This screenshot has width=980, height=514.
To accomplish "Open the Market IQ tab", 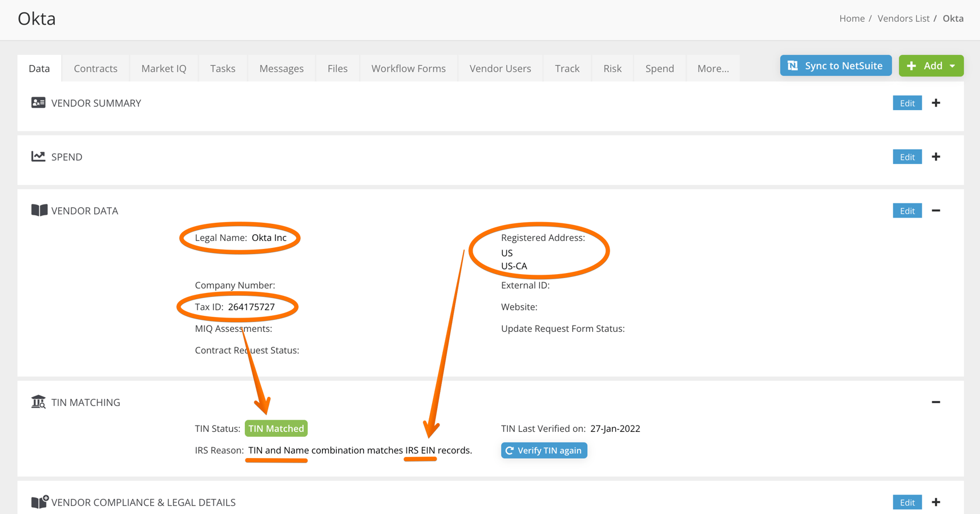I will tap(164, 69).
